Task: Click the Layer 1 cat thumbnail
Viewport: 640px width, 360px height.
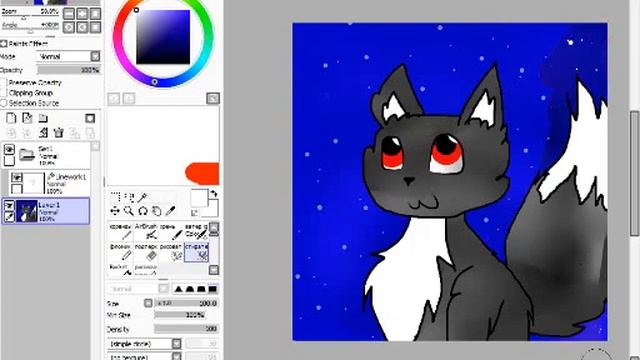Action: click(x=27, y=211)
